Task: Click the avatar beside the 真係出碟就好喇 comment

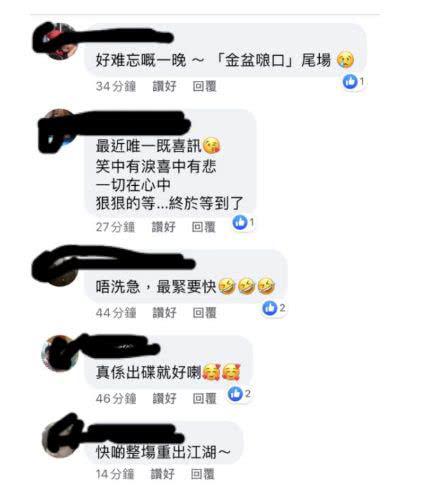Action: 59,353
